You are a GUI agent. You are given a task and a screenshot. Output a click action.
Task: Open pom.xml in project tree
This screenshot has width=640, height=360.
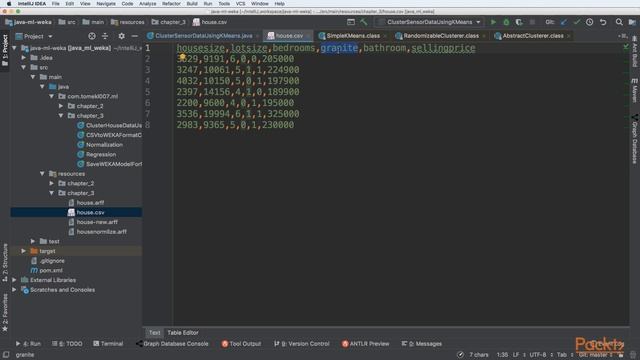(x=51, y=270)
